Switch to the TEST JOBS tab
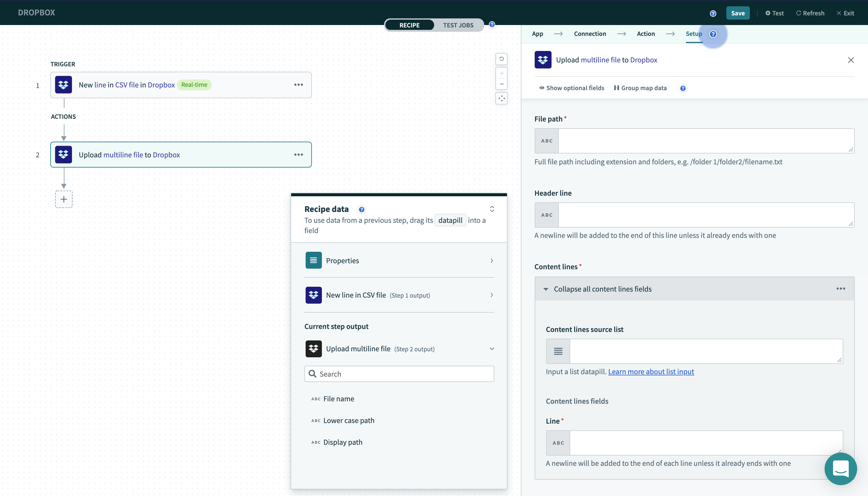 pos(458,25)
